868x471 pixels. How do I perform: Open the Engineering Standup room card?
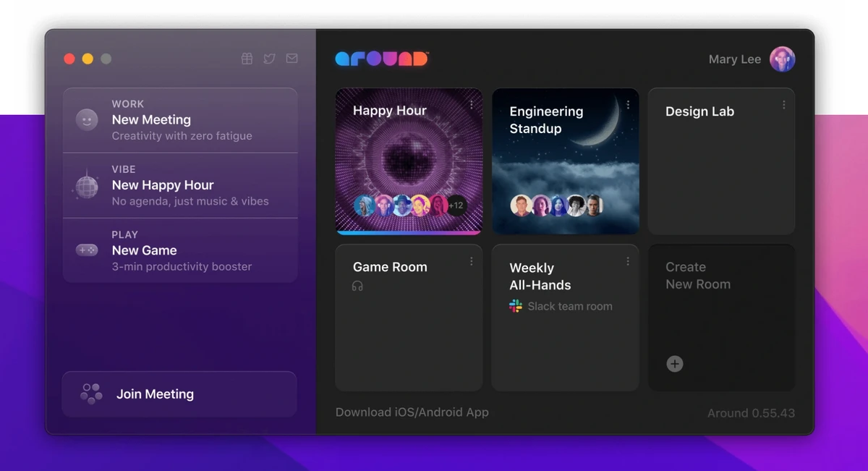click(566, 161)
